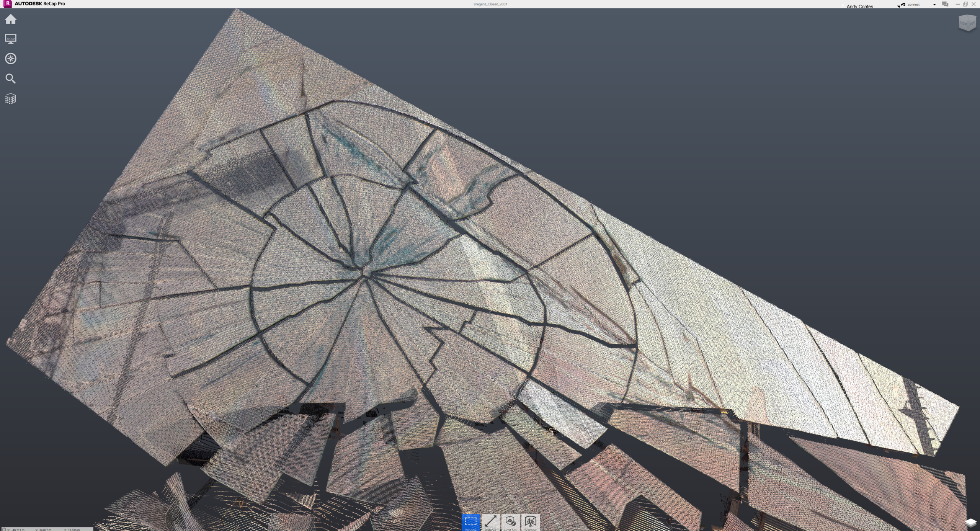Image resolution: width=980 pixels, height=531 pixels.
Task: Open the feedback chat bubbles icon
Action: click(945, 4)
